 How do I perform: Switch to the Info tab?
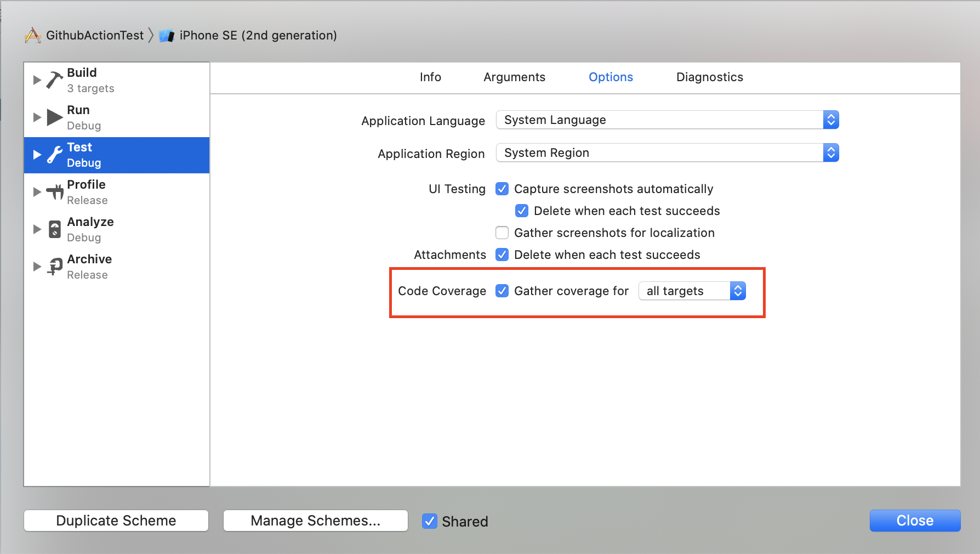[430, 77]
